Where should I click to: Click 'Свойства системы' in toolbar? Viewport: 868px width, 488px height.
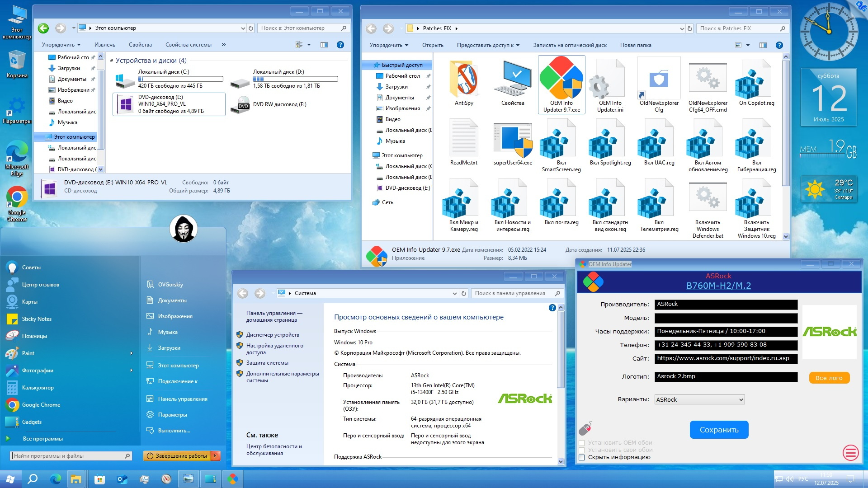click(188, 45)
